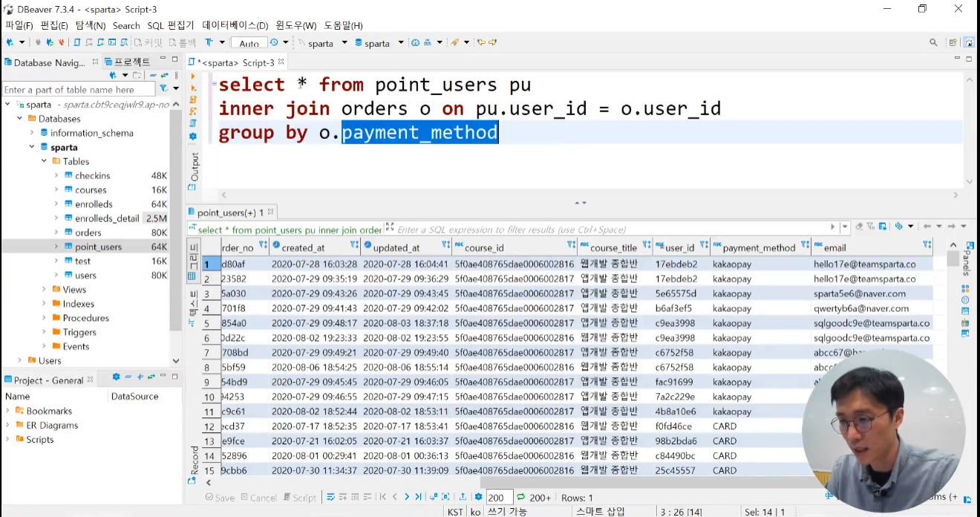
Task: Open the 편집(E) menu
Action: [x=54, y=25]
